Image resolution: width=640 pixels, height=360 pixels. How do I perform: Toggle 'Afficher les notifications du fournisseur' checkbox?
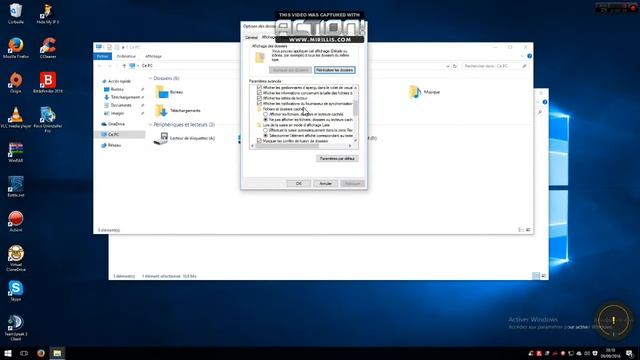pos(259,103)
